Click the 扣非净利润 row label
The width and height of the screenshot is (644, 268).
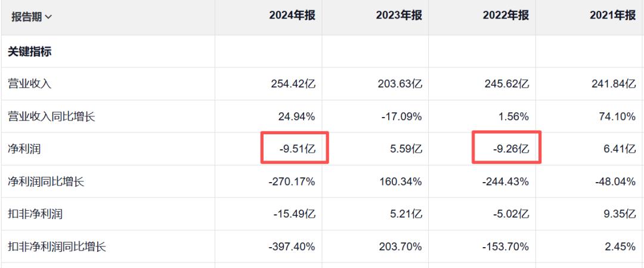(35, 214)
